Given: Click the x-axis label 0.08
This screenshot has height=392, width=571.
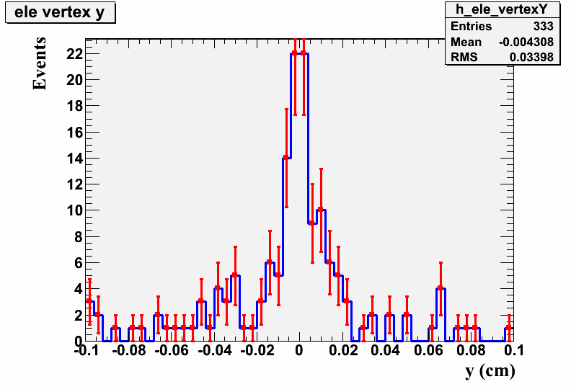Looking at the screenshot, I should (472, 350).
